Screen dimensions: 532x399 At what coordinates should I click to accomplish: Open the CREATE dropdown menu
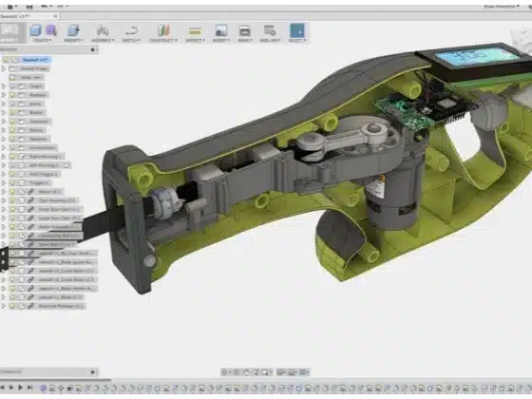[43, 40]
